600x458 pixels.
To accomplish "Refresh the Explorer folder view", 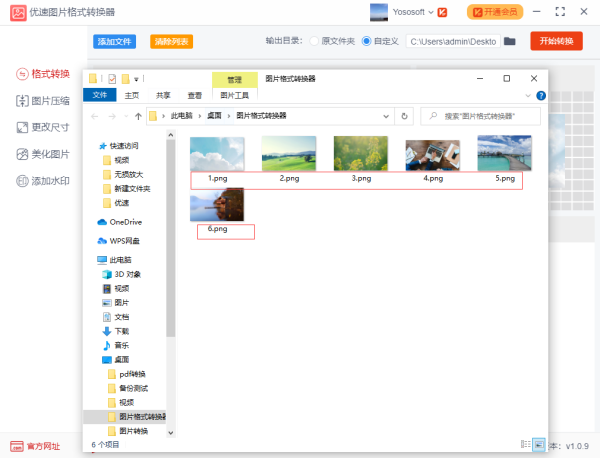I will pyautogui.click(x=405, y=116).
